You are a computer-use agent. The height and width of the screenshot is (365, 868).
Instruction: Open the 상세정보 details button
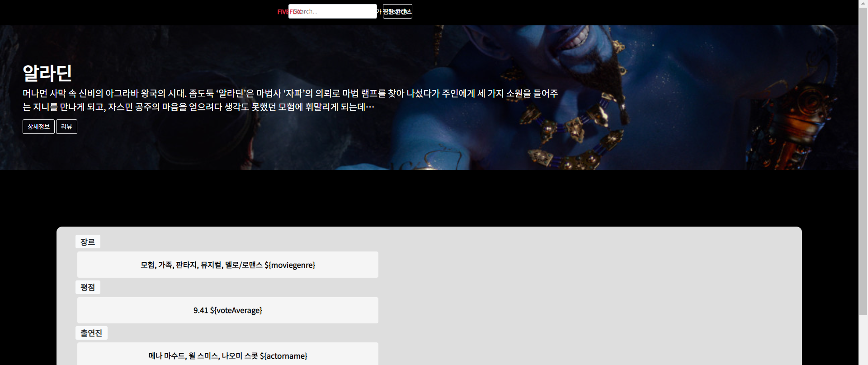coord(38,127)
